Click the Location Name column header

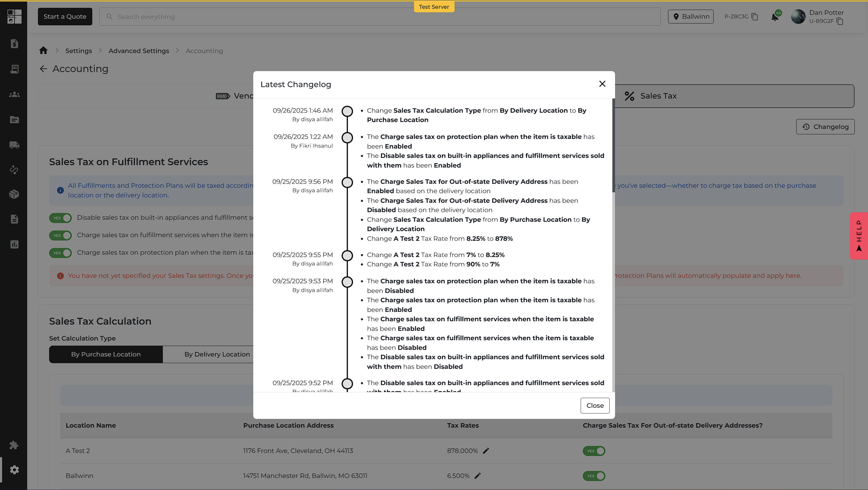(91, 425)
